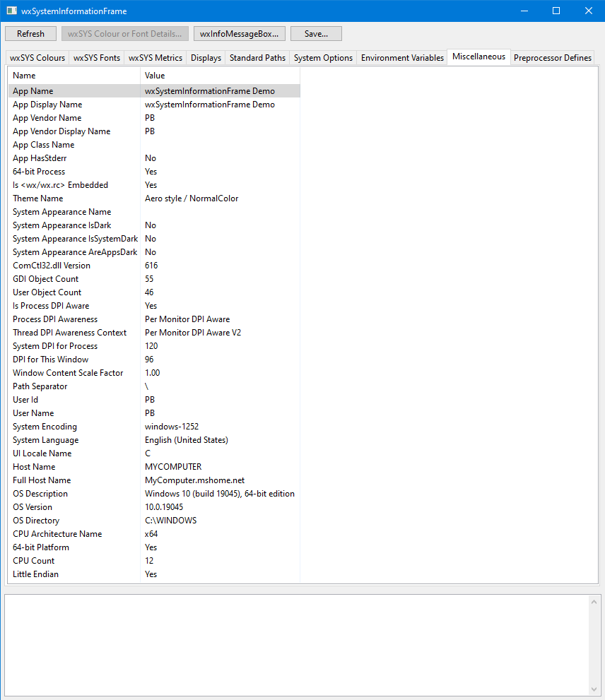Select the App Display Name row

[x=154, y=105]
